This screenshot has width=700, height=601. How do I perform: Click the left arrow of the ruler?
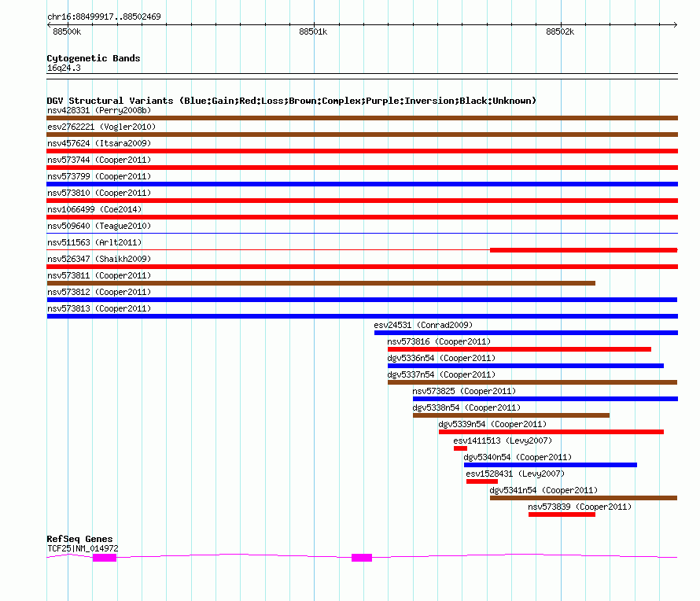[49, 24]
